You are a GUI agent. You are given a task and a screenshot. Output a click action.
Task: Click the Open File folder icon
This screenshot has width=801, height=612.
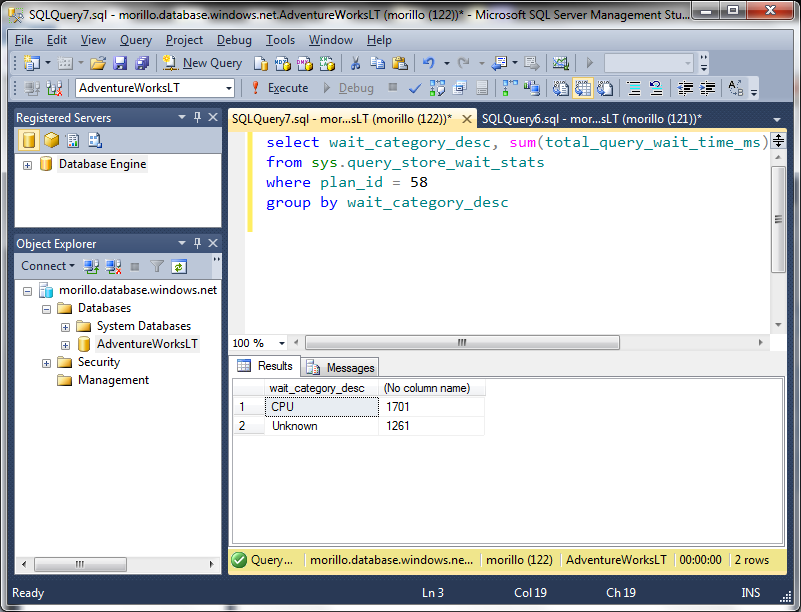click(x=98, y=63)
